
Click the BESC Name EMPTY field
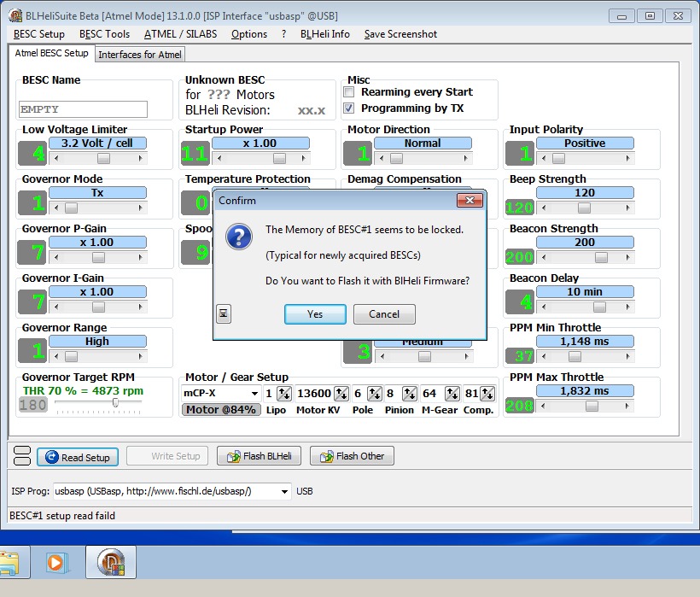[83, 109]
